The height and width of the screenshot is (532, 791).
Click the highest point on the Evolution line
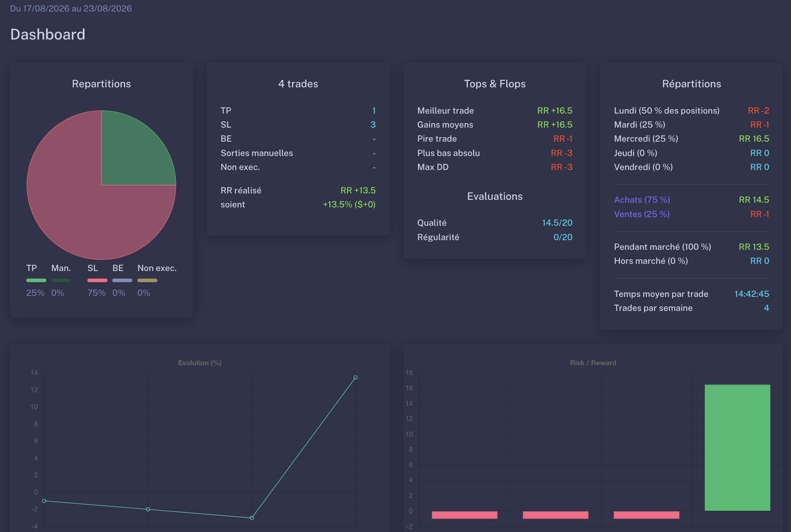click(355, 377)
